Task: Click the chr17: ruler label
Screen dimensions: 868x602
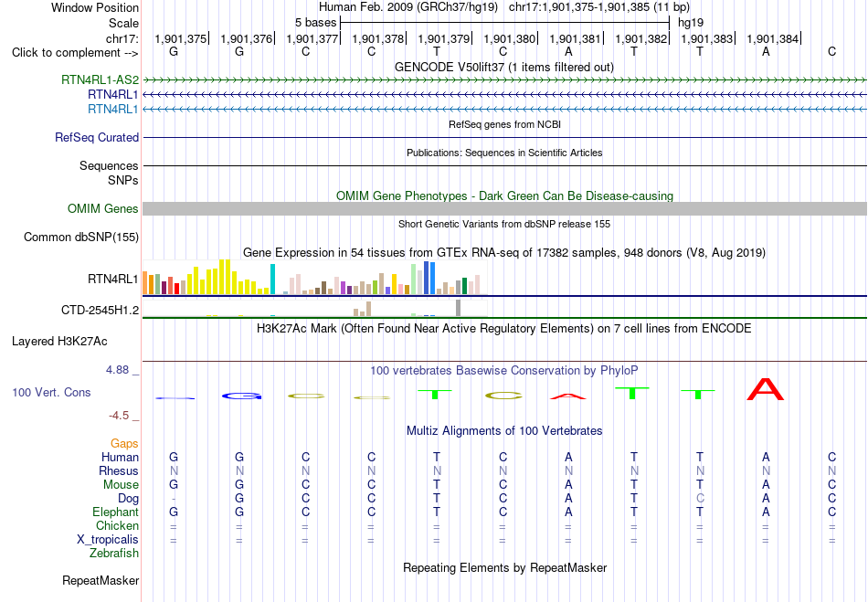Action: [122, 38]
